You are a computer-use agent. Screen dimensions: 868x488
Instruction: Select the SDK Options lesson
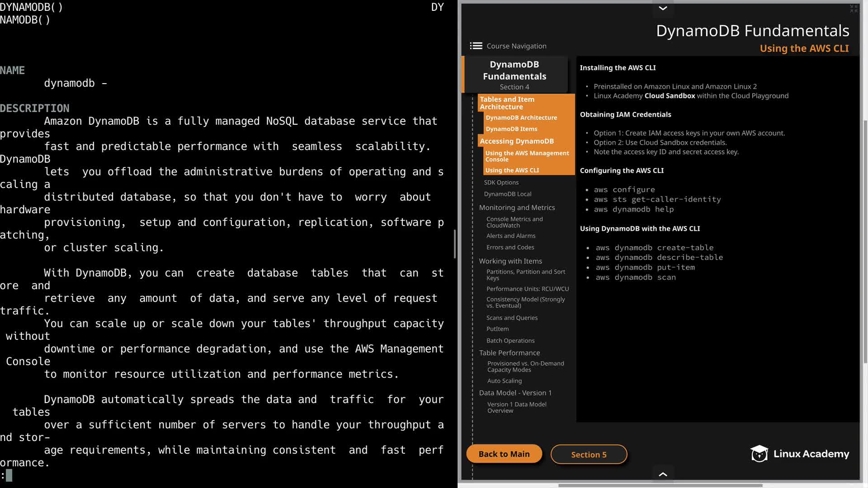tap(501, 183)
